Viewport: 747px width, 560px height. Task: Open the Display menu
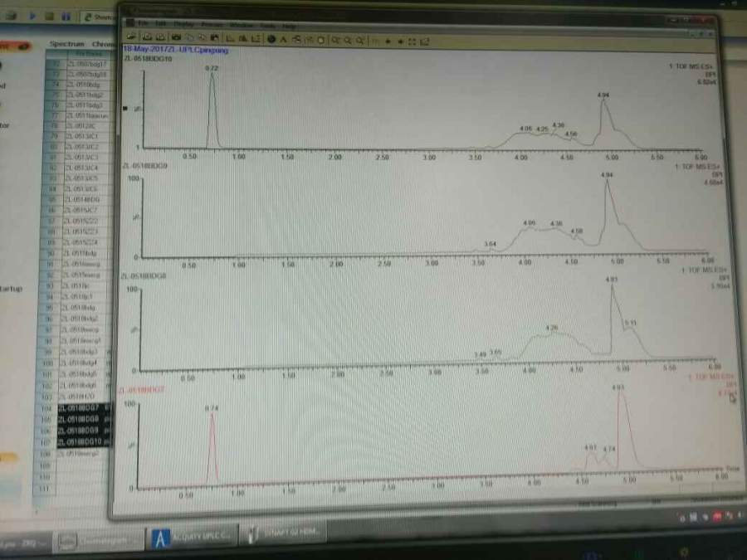tap(183, 24)
